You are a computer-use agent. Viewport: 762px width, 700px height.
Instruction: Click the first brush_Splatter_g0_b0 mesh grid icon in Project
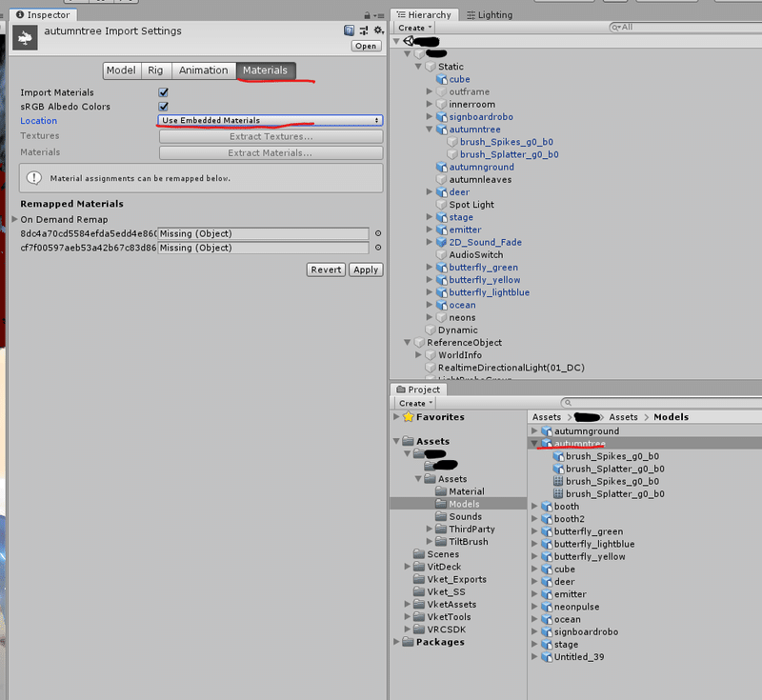(x=558, y=494)
